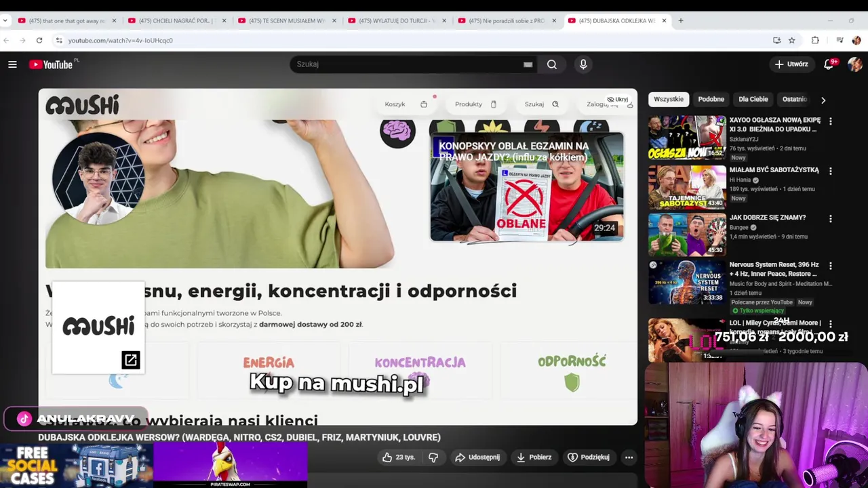Click the KONOPSKYY OBLAŁ EGZAMIN end-screen video card
The height and width of the screenshot is (488, 868).
[x=527, y=187]
